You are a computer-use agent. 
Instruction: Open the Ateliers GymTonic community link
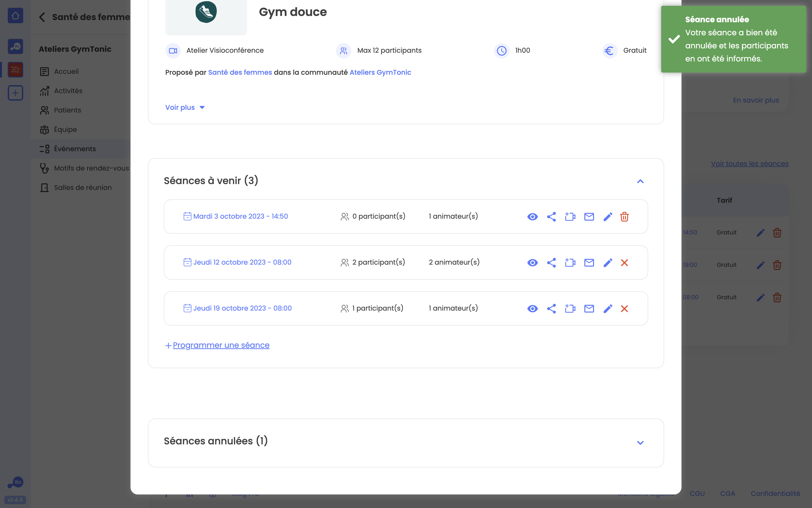[380, 73]
